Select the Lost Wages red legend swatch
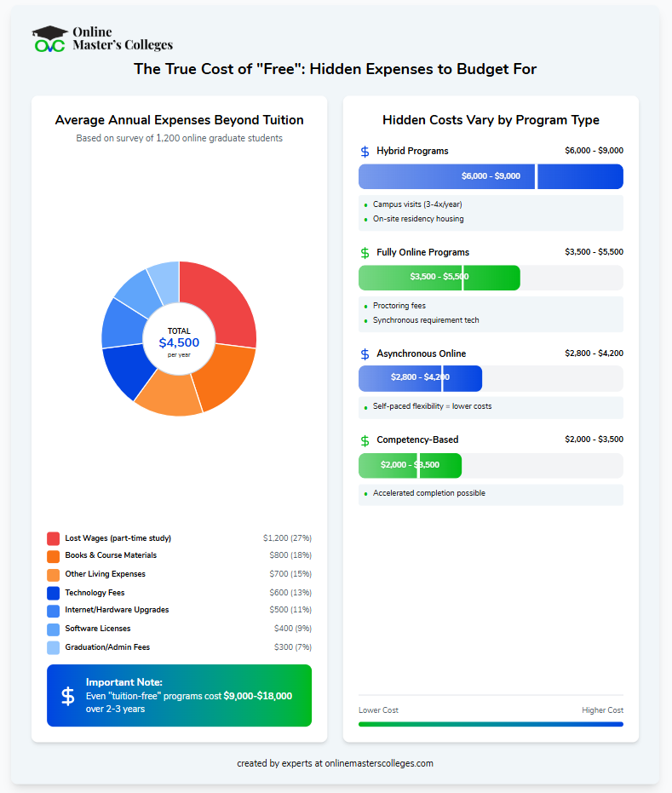This screenshot has width=672, height=793. [53, 538]
